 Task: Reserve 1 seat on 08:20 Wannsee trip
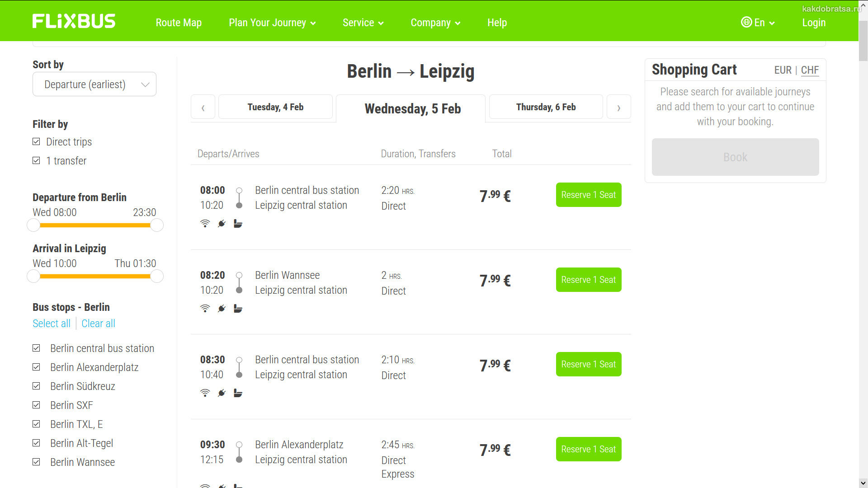588,280
